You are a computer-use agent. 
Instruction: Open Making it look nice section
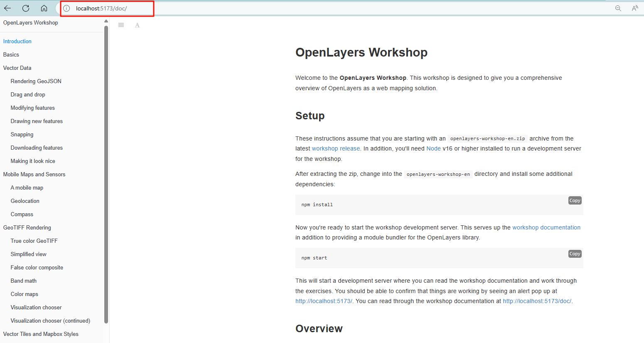[x=33, y=161]
